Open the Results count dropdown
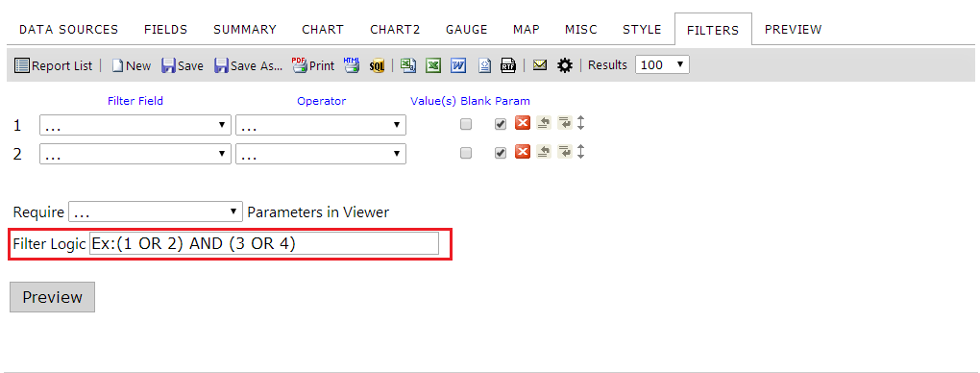980x373 pixels. [663, 65]
